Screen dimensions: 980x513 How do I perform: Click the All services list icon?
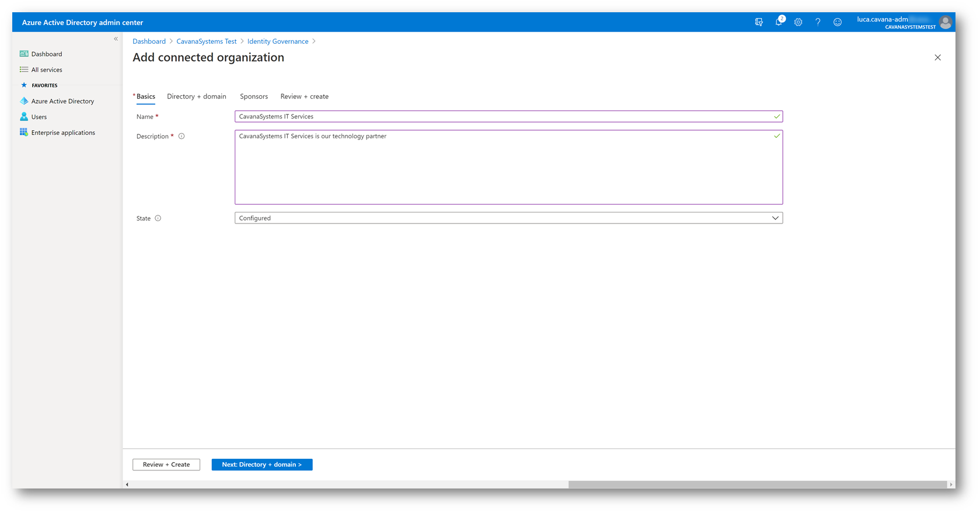24,69
